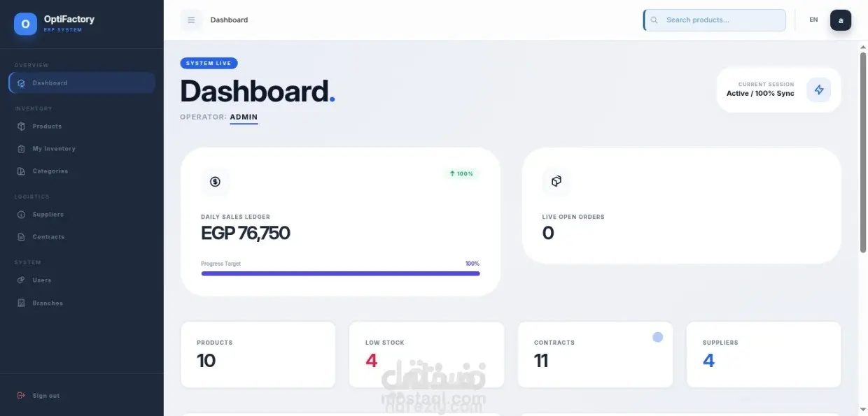This screenshot has width=868, height=416.
Task: Click the dollar sign sales ledger icon
Action: pos(215,182)
